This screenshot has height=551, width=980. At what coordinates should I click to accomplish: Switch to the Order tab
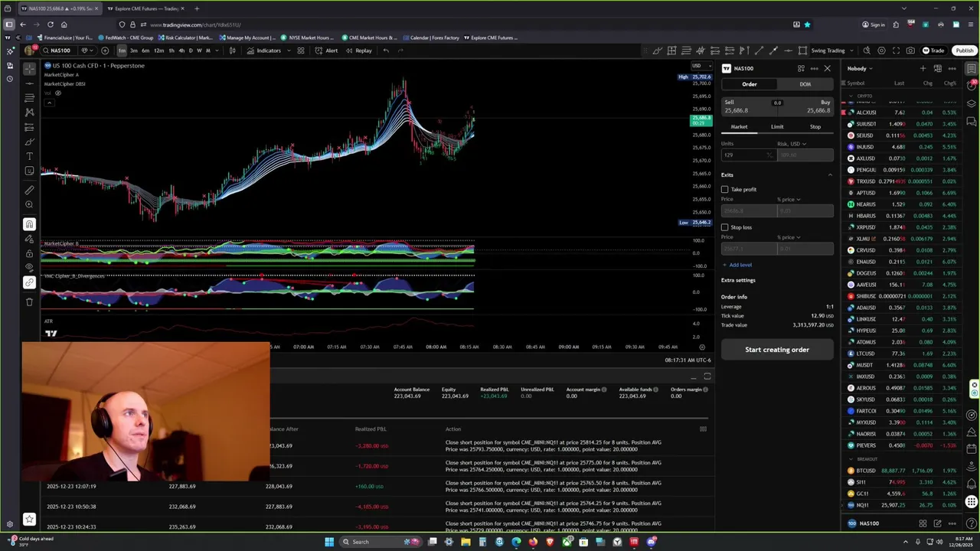[x=750, y=84]
